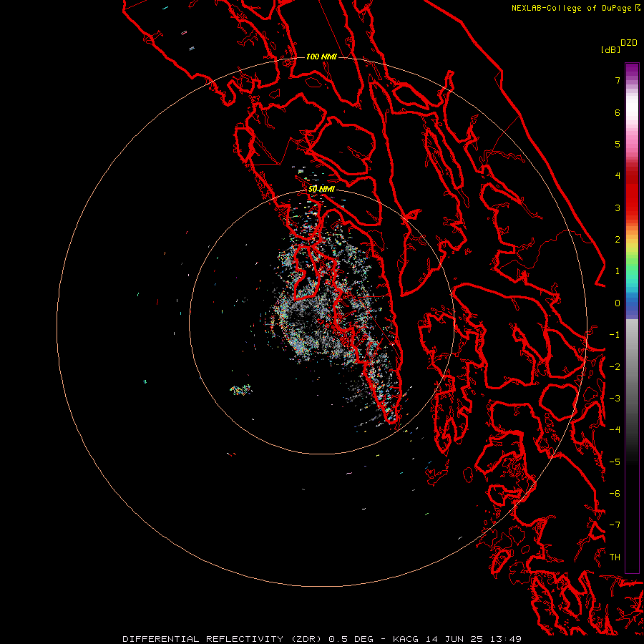This screenshot has height=644, width=644.
Task: Click the 100 NMI range ring label
Action: click(x=321, y=57)
